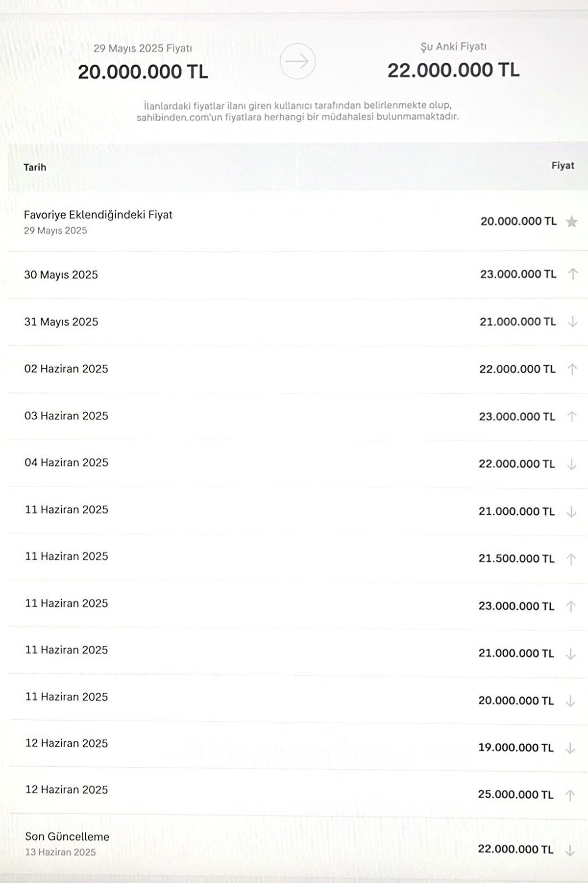Select the Favoriye Eklendiğindeki Fiyat row label
588x883 pixels.
pos(98,215)
